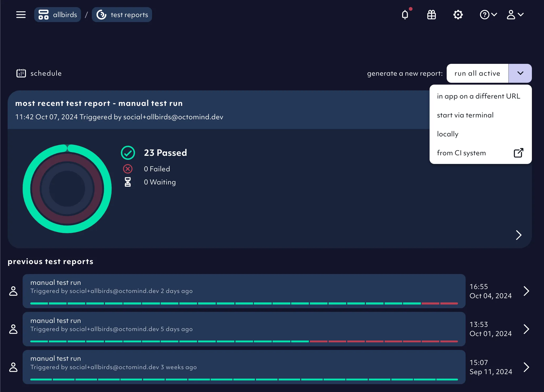This screenshot has width=544, height=392.
Task: Click external link icon beside CI system
Action: tap(518, 153)
